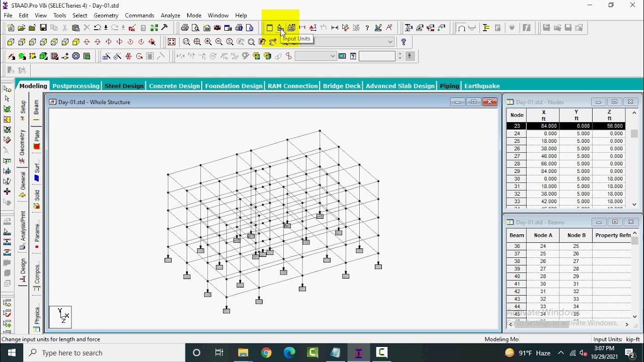Open the Foundation Design tab
Image resolution: width=644 pixels, height=362 pixels.
pyautogui.click(x=234, y=86)
